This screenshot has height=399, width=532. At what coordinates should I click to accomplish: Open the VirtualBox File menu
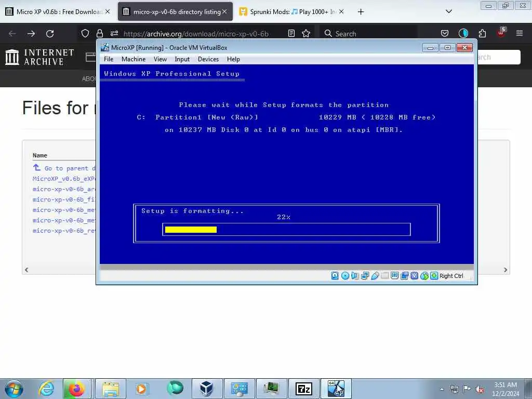[x=109, y=59]
